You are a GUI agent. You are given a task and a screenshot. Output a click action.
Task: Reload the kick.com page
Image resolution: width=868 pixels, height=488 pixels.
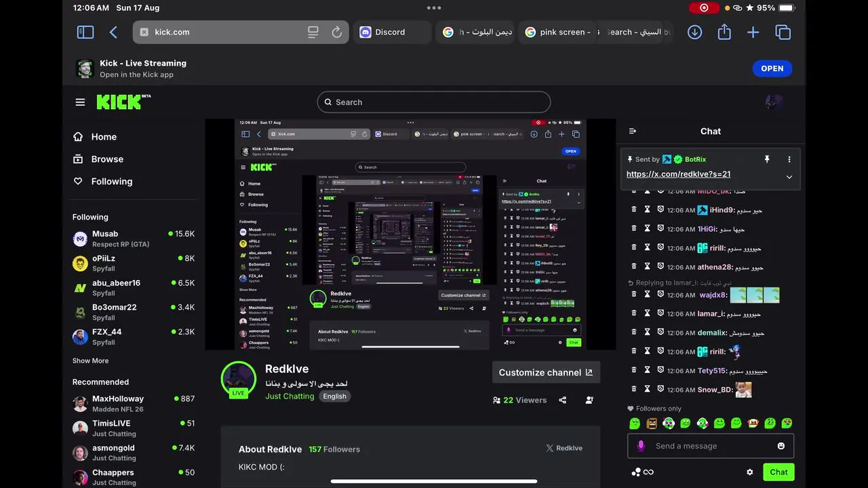point(336,32)
